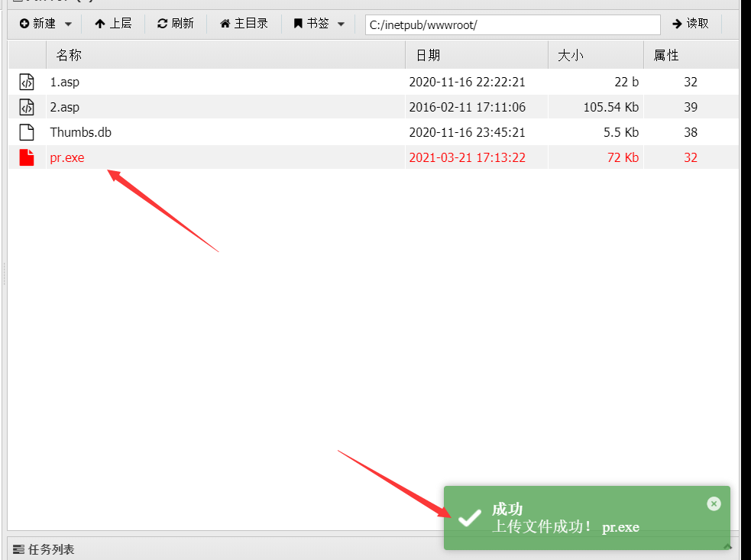Select file name 1.asp
This screenshot has height=560, width=751.
tap(65, 82)
